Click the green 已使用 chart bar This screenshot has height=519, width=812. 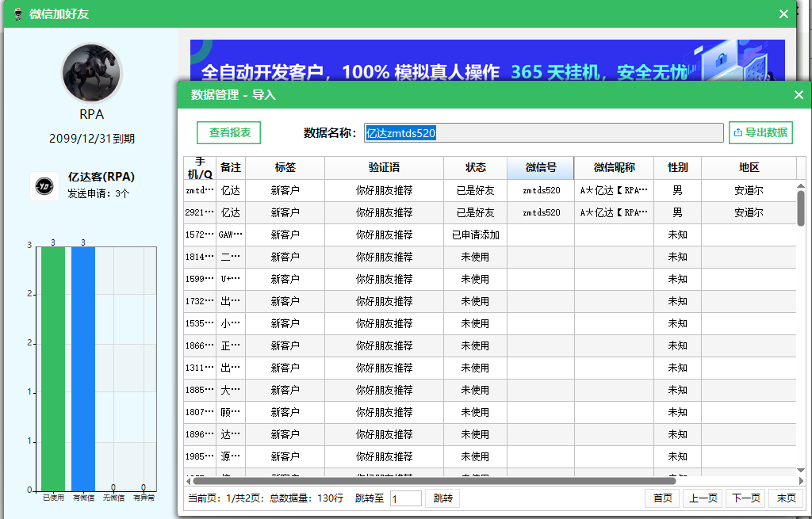coord(53,368)
